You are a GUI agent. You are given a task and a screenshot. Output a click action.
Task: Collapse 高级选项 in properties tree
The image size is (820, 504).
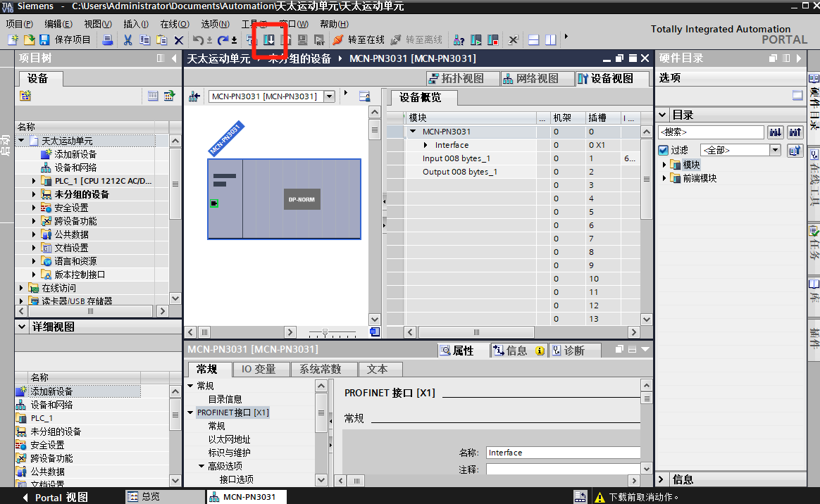[x=201, y=466]
